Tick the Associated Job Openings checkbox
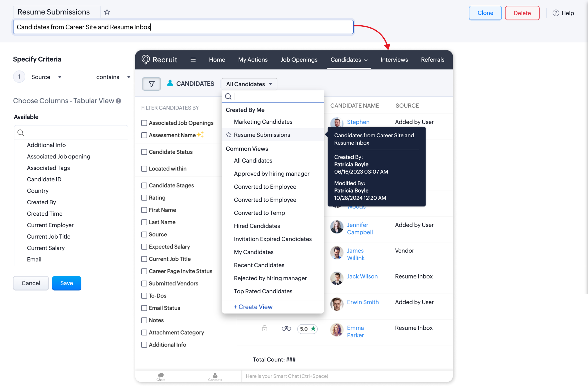 (x=144, y=123)
